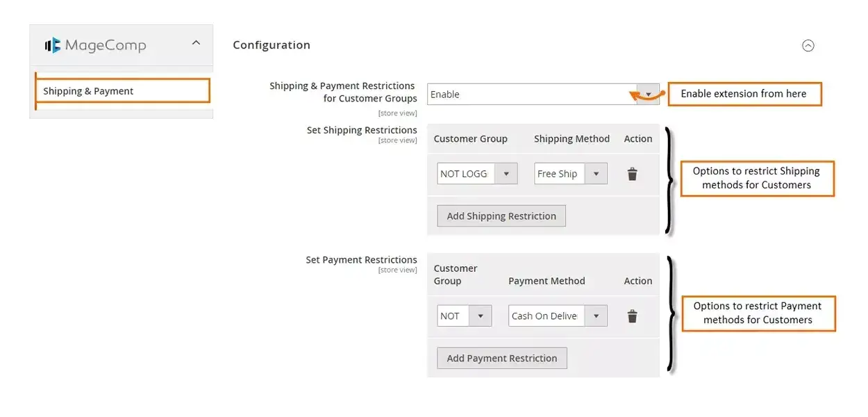
Task: Delete the payment restriction row with trash icon
Action: coord(632,316)
